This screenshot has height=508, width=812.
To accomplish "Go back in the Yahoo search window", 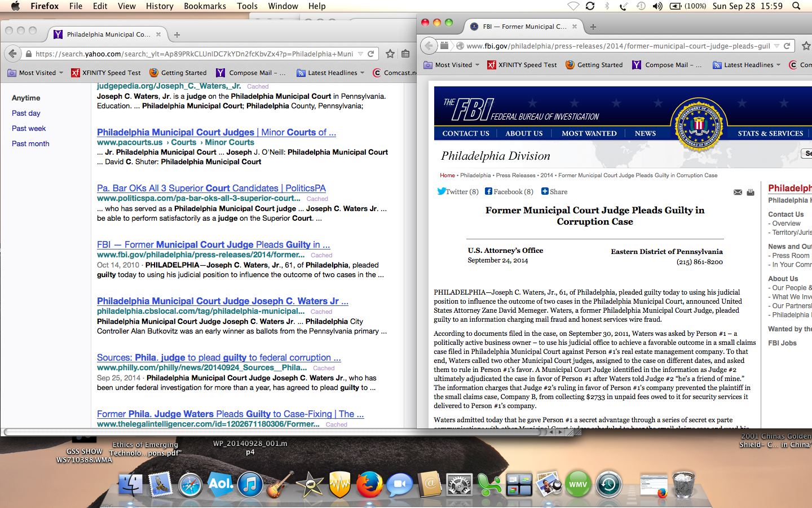I will coord(12,54).
